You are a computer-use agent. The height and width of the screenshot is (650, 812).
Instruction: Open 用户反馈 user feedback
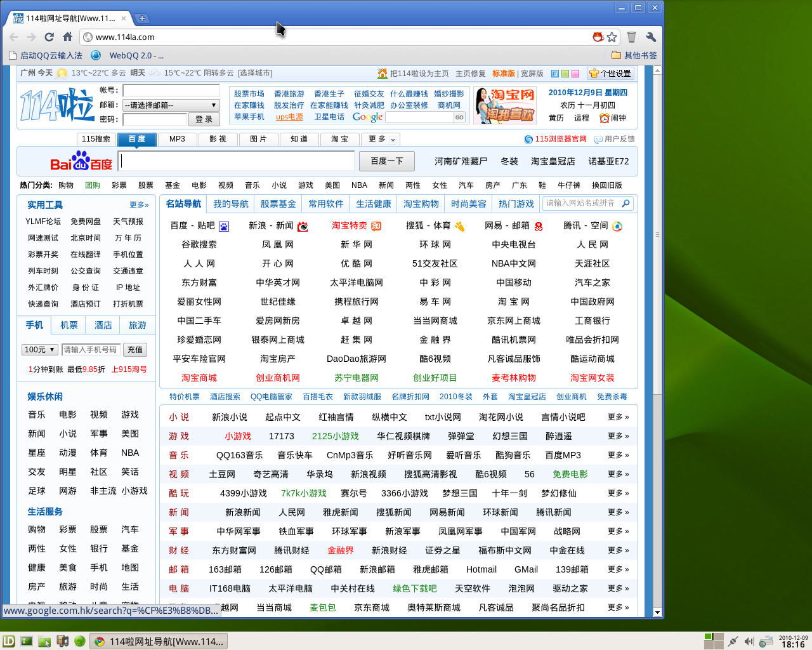tap(614, 139)
